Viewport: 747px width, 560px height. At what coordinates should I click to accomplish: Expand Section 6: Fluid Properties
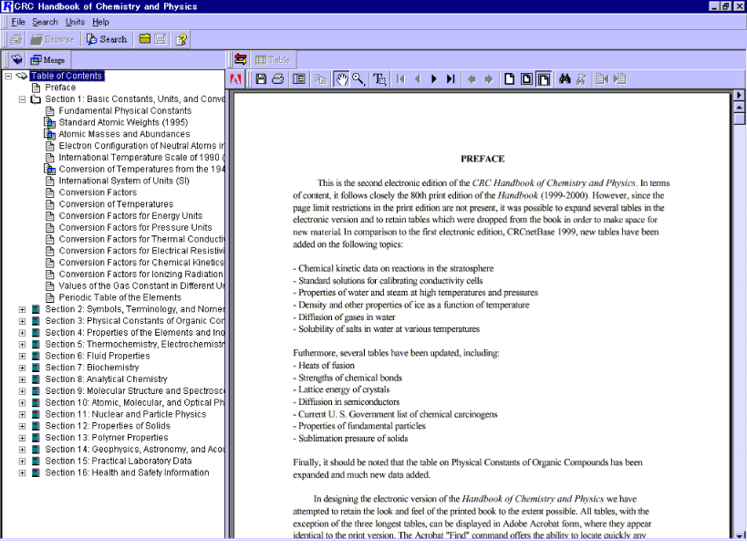pos(22,357)
